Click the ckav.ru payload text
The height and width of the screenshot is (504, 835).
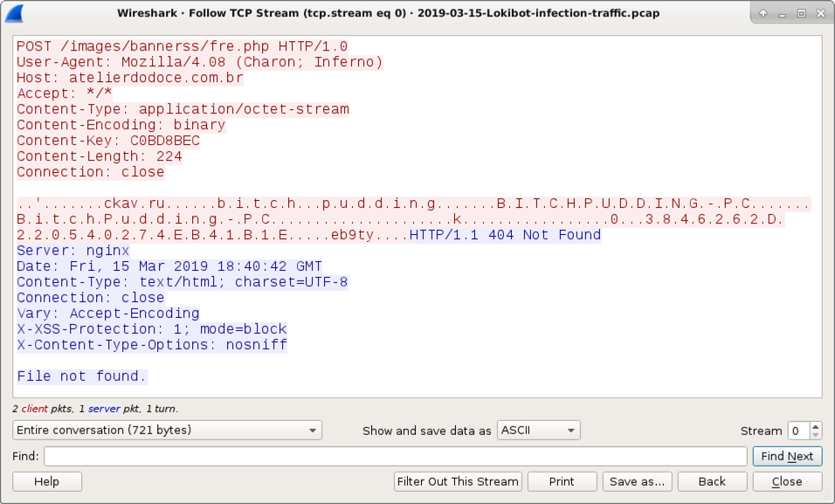tap(135, 204)
